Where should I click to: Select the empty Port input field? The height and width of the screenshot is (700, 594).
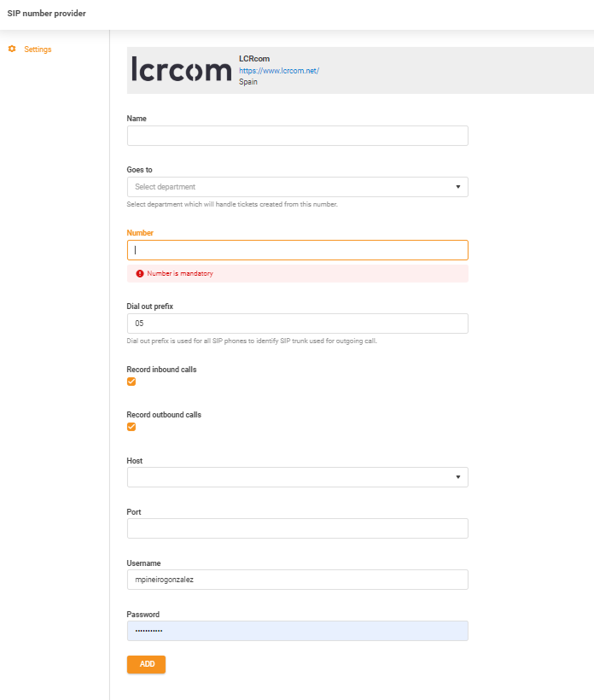tap(297, 528)
